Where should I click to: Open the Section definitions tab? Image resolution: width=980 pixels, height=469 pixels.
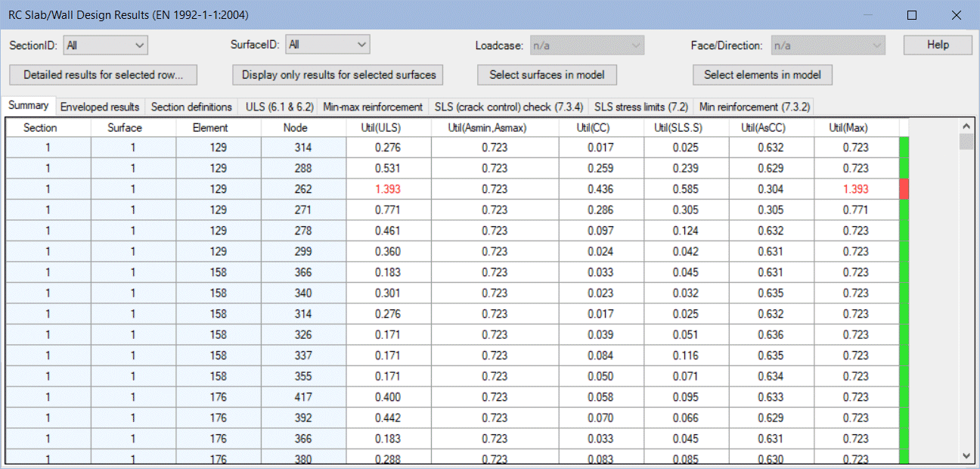click(x=191, y=107)
